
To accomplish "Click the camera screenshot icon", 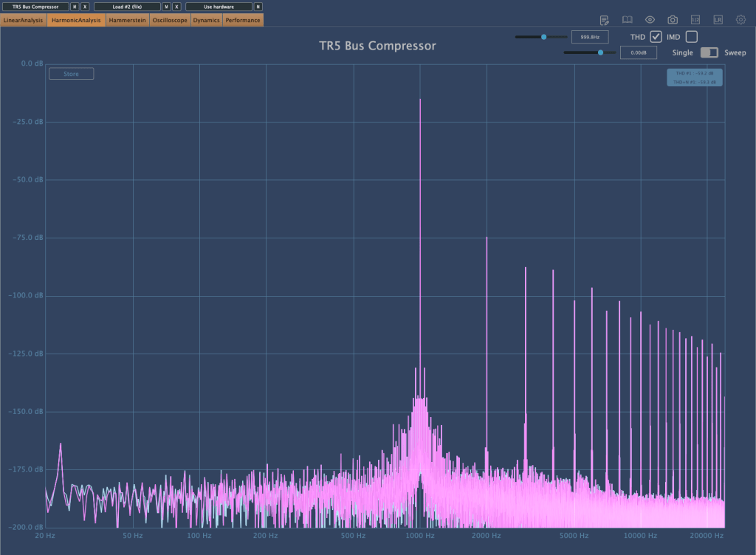I will (673, 20).
